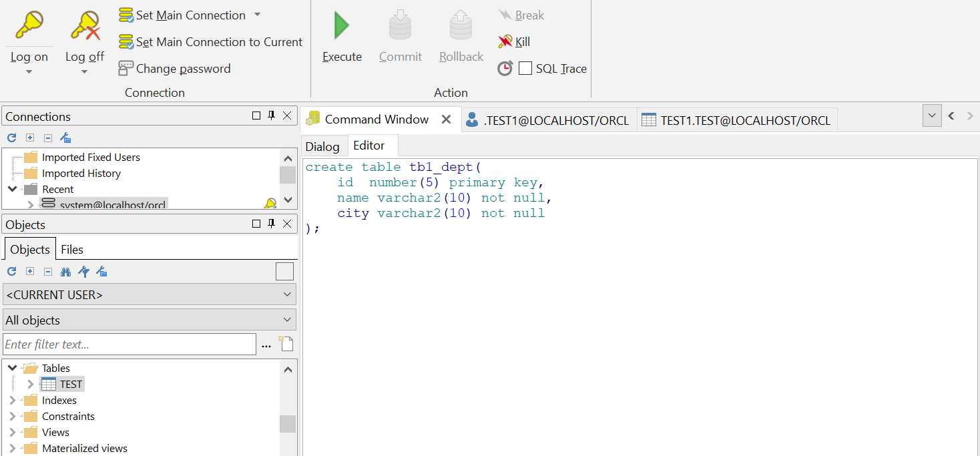Maximize the Connections panel
The image size is (980, 456).
tap(256, 116)
